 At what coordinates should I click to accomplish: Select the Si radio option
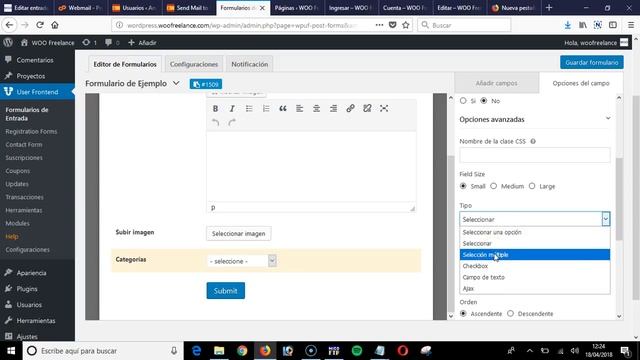pos(463,100)
